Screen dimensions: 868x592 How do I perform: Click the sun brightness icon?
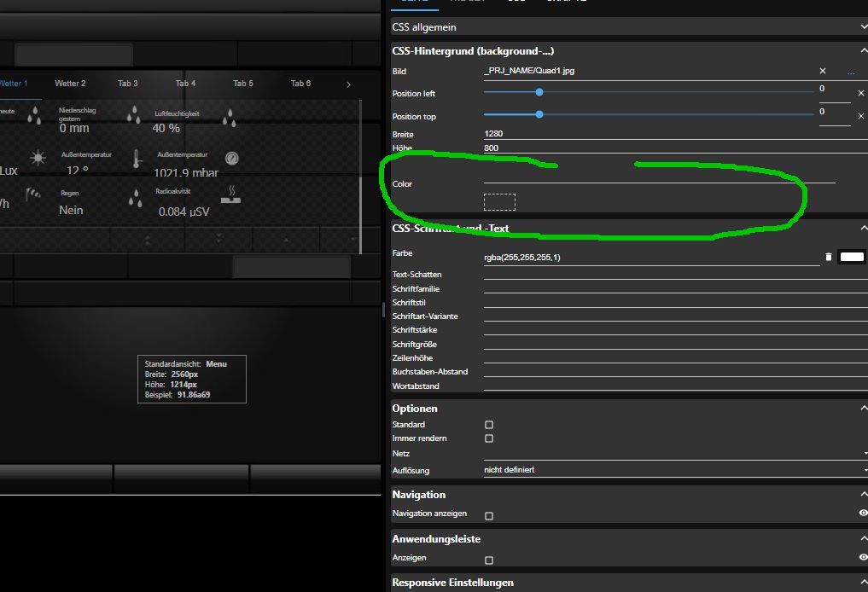point(38,158)
